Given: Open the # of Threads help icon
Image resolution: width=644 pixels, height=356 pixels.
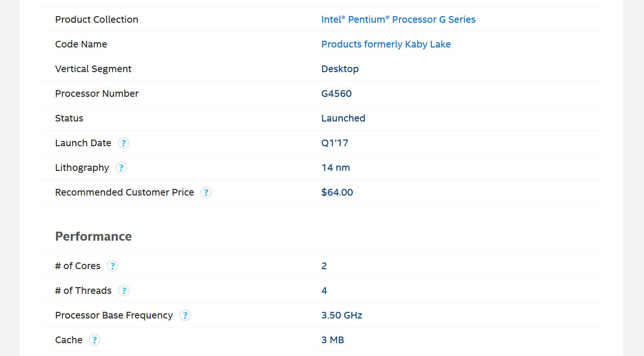Looking at the screenshot, I should click(123, 290).
